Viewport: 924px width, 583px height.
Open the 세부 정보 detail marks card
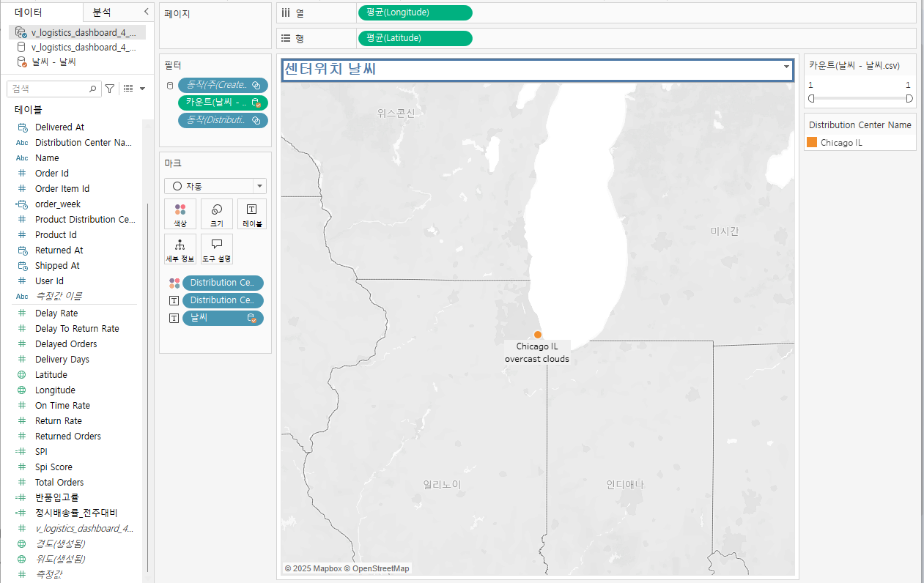(180, 249)
